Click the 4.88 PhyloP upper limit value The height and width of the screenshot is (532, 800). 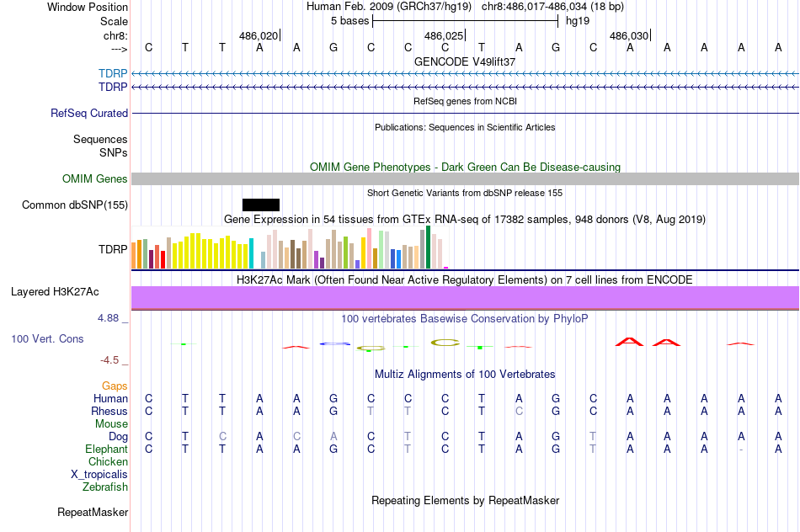[108, 318]
